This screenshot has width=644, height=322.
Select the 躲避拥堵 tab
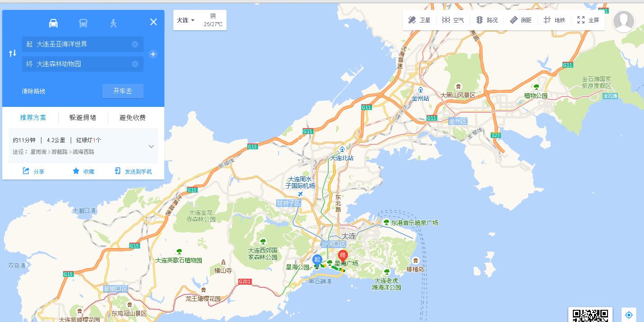click(x=83, y=118)
